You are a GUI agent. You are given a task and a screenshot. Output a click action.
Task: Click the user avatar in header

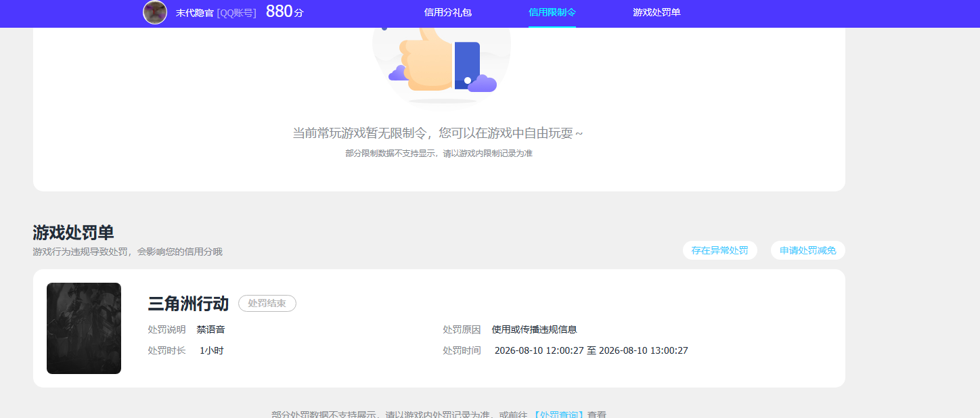coord(155,12)
